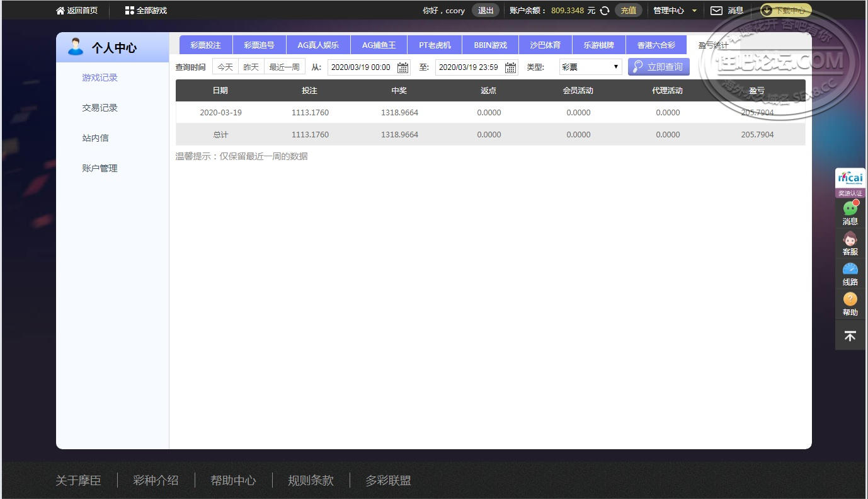The height and width of the screenshot is (499, 868).
Task: Select the 今天 time filter
Action: point(225,67)
